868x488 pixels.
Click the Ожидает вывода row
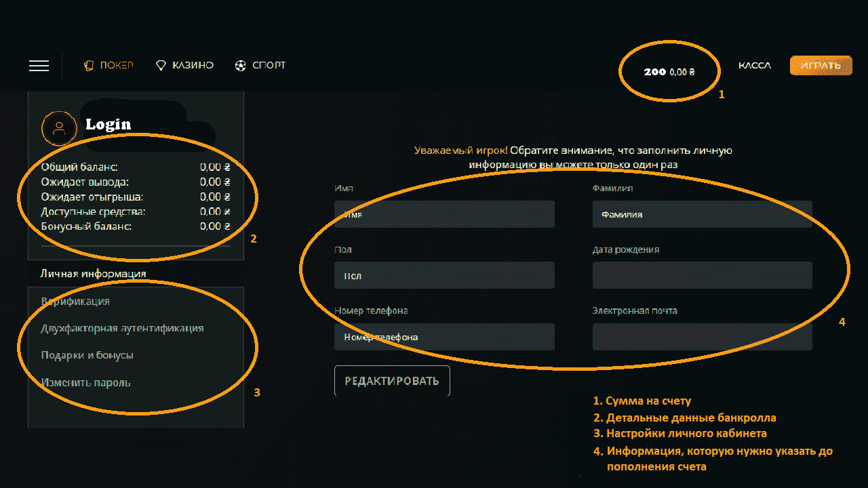click(136, 182)
